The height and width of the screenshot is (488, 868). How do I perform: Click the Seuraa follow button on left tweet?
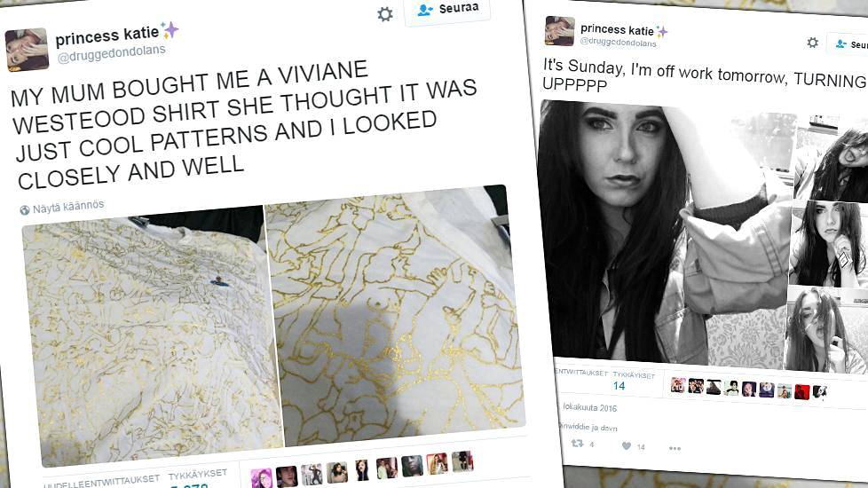[x=447, y=10]
